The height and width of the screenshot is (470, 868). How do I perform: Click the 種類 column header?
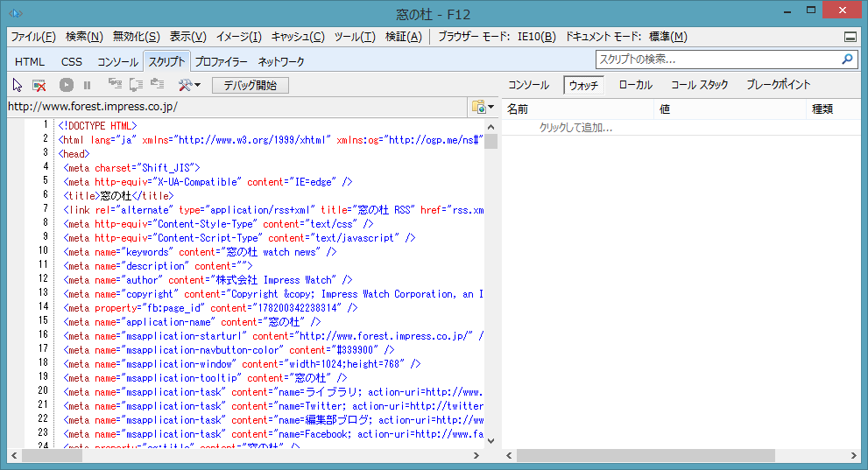(833, 109)
